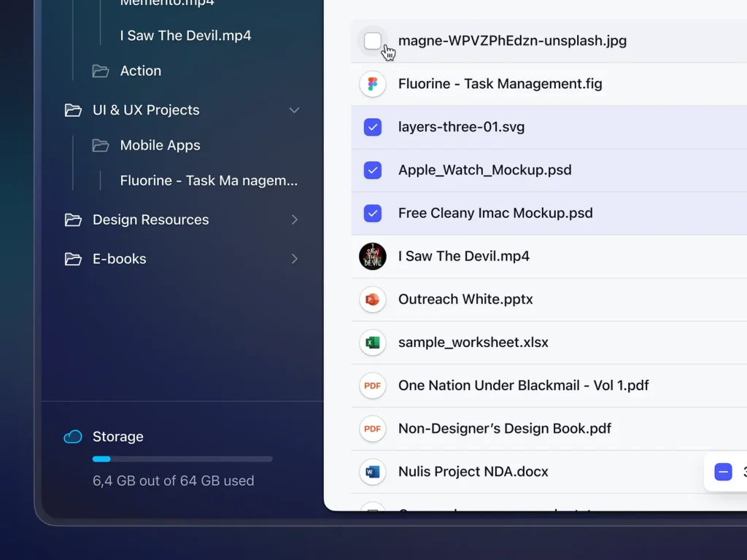
Task: Select magne-WPVZPhEdzn-unsplash.jpg file name
Action: click(512, 41)
